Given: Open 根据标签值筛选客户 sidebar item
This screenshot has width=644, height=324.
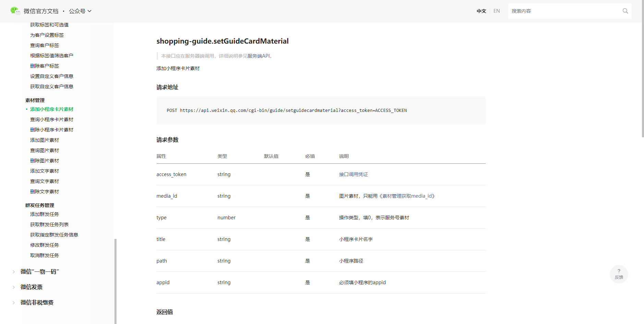Looking at the screenshot, I should pyautogui.click(x=52, y=56).
